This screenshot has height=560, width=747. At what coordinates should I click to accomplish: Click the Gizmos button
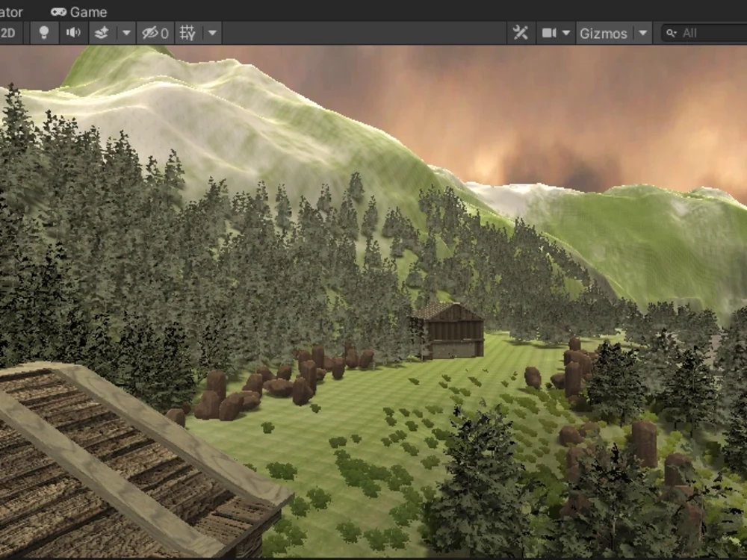pyautogui.click(x=607, y=33)
